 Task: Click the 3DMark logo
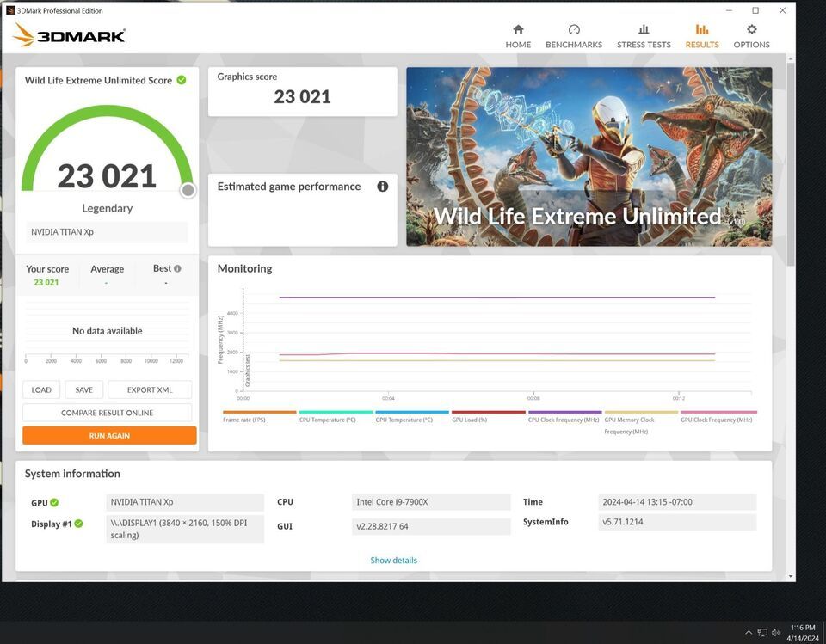[69, 34]
